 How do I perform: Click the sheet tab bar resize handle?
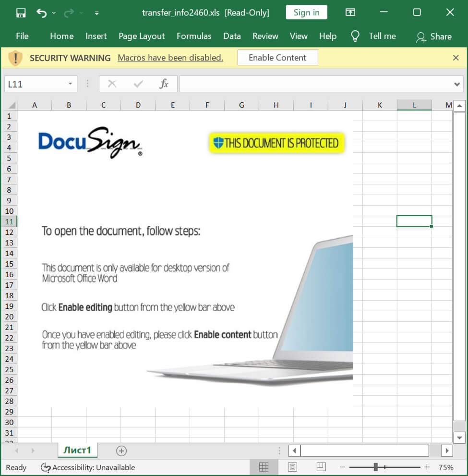coord(279,451)
